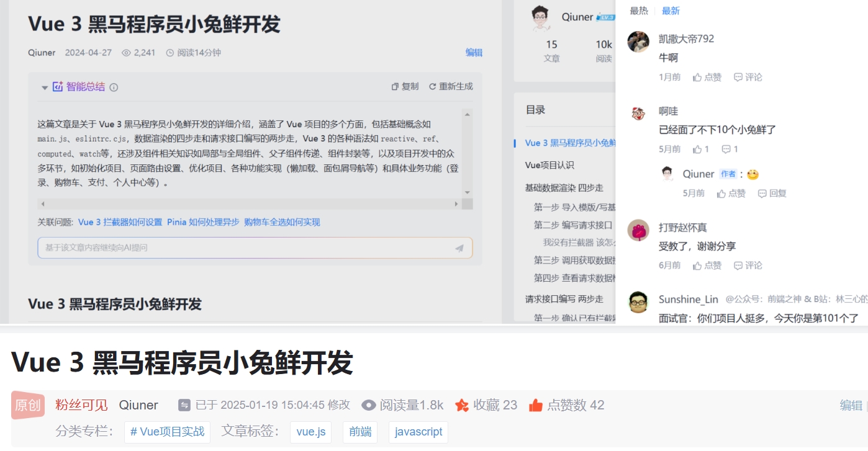Screen dimensions: 868x451
Task: Click the username Sunshine_Lin
Action: point(689,300)
